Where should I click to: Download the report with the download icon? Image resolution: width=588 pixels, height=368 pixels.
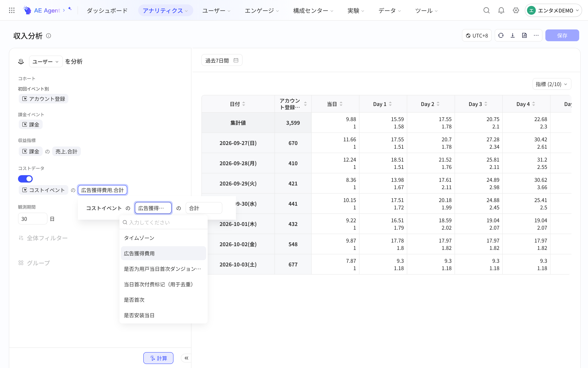(x=513, y=36)
